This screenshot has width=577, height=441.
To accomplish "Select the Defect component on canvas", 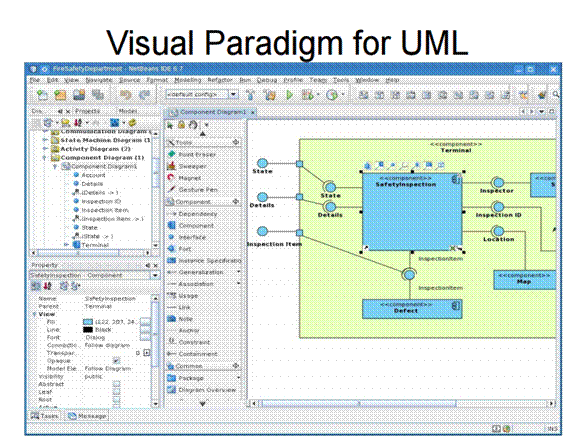I will pos(412,308).
